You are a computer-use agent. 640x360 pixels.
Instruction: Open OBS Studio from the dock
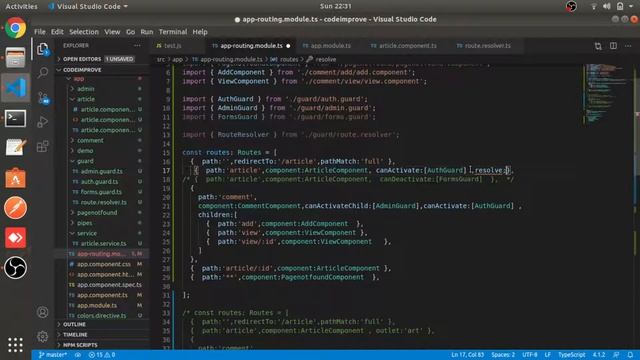(x=16, y=268)
